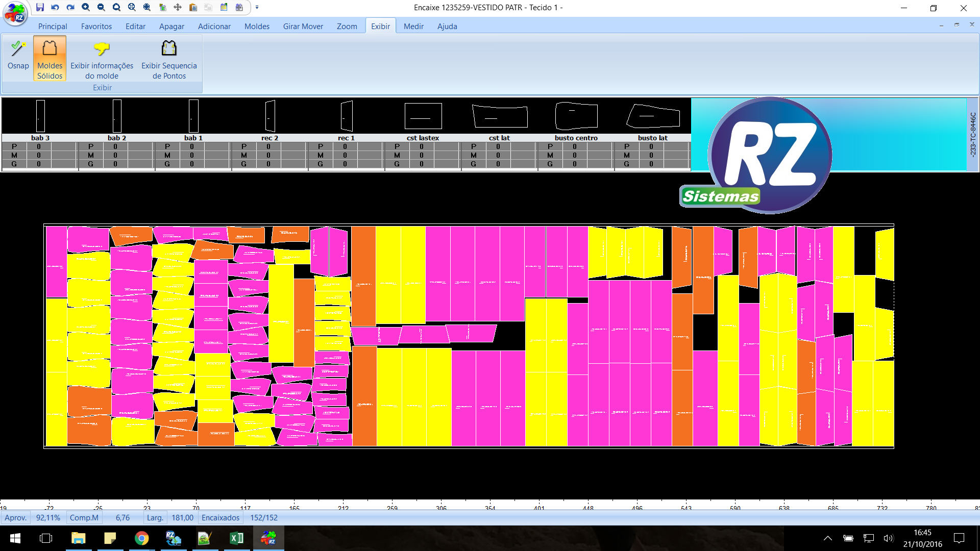Click size P quantity cell under bab 3
The width and height of the screenshot is (980, 551).
coord(39,146)
